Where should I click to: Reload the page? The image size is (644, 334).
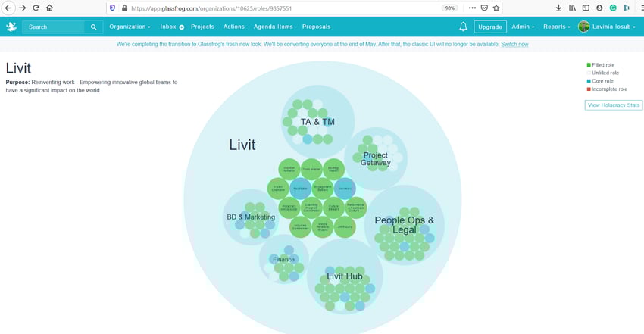coord(36,8)
